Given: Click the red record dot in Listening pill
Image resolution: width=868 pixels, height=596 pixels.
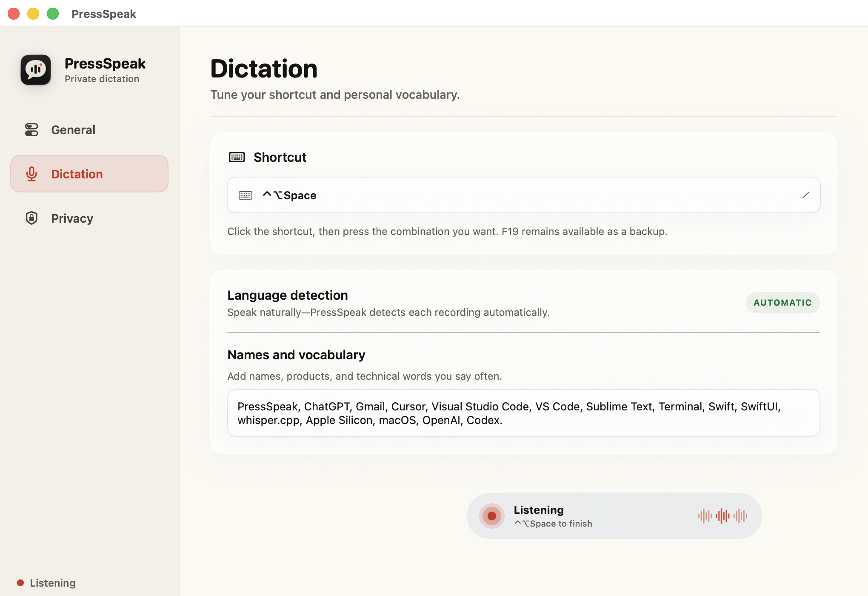Looking at the screenshot, I should [492, 516].
